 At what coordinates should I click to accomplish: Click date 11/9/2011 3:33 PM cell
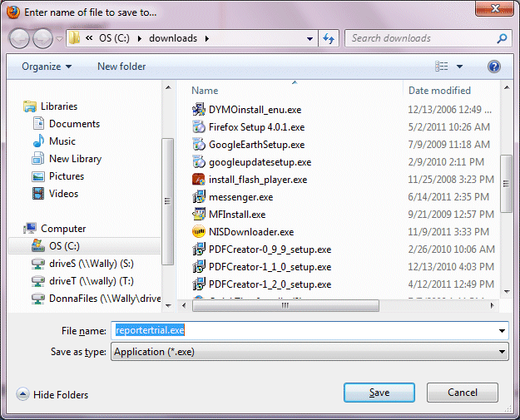point(448,232)
